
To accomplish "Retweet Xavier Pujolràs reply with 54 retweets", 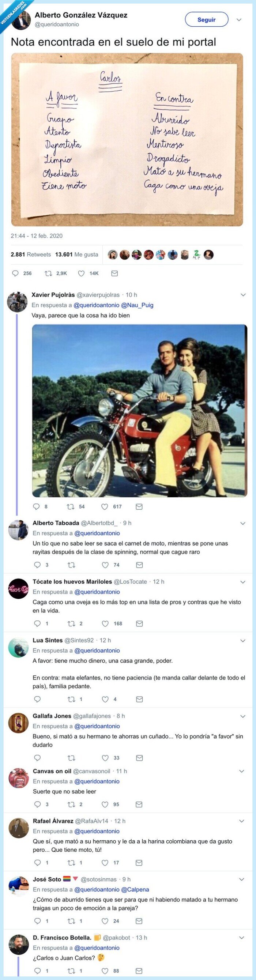I will [x=70, y=506].
